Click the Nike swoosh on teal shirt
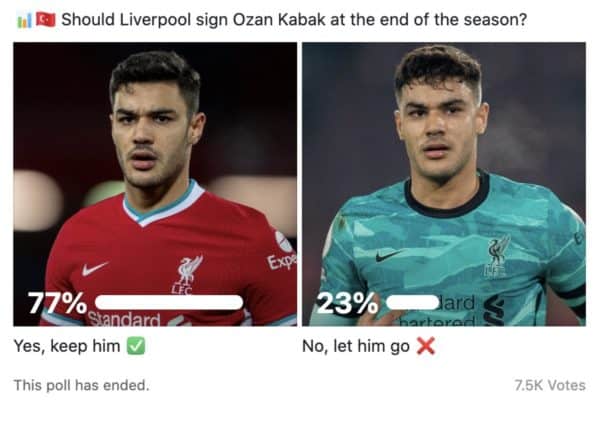 pyautogui.click(x=388, y=256)
